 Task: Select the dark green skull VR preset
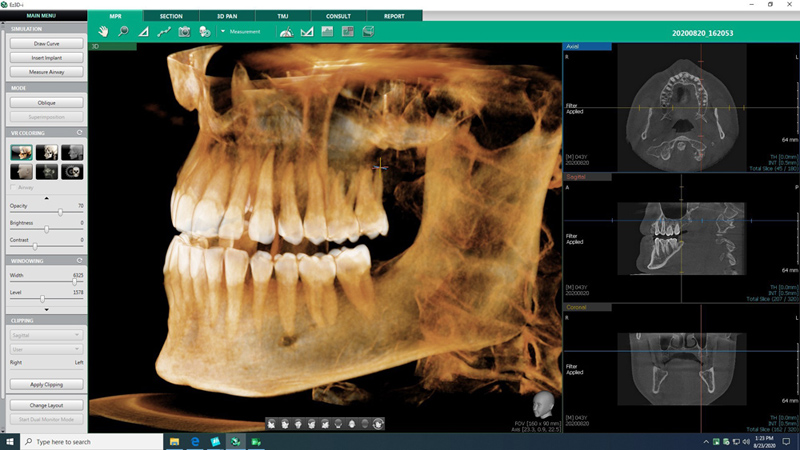46,171
